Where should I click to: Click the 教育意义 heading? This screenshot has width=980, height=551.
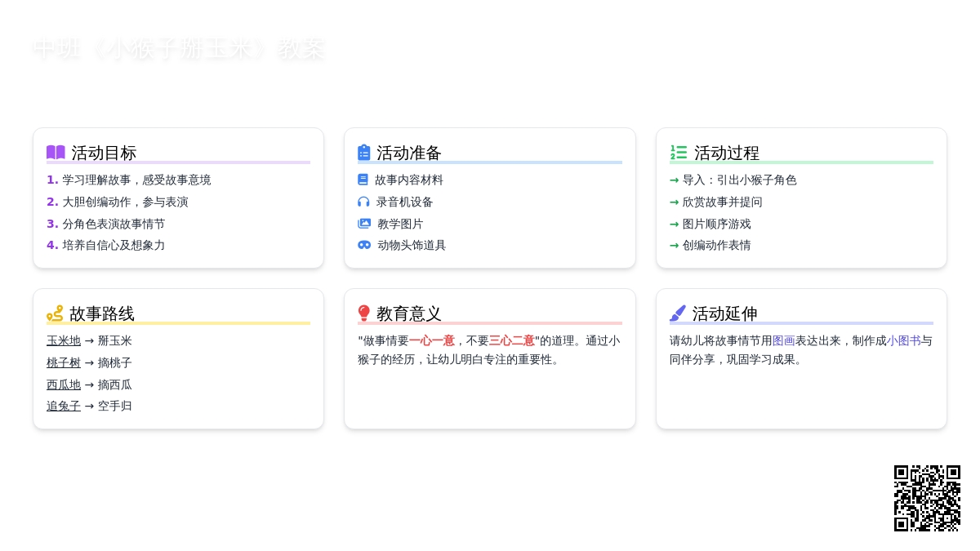[409, 313]
